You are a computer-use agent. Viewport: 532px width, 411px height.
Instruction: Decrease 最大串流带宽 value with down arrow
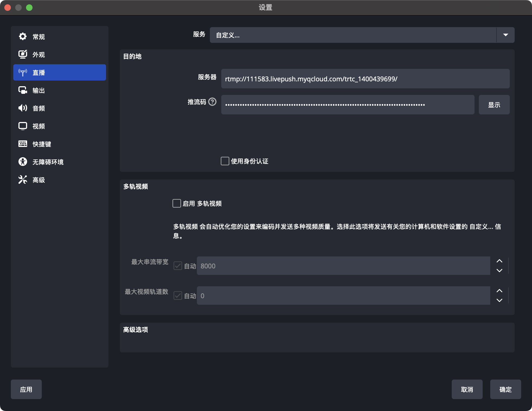coord(499,271)
